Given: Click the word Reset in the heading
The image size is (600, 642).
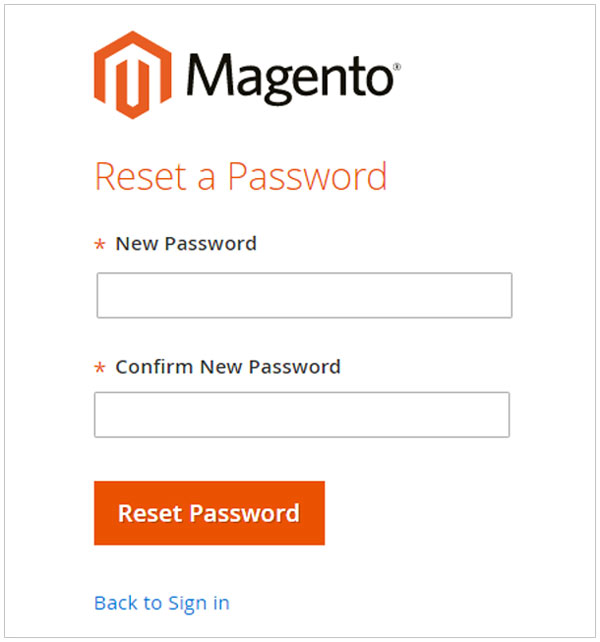Looking at the screenshot, I should click(139, 177).
